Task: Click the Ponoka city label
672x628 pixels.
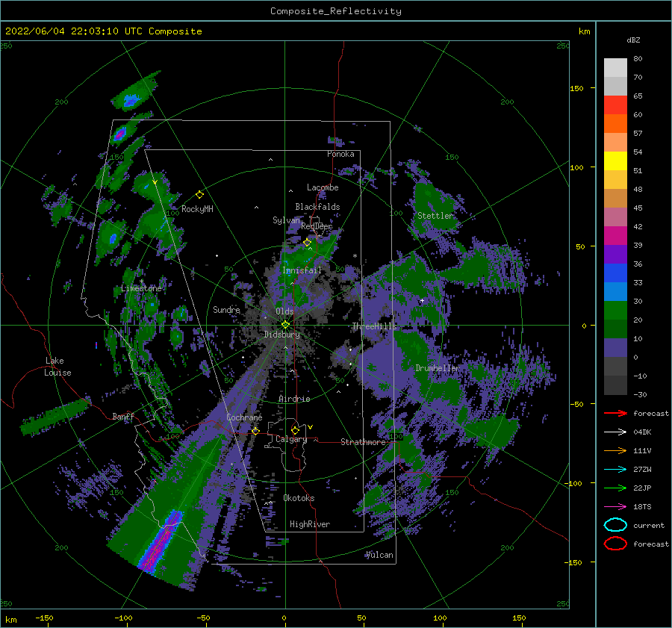Action: click(340, 154)
